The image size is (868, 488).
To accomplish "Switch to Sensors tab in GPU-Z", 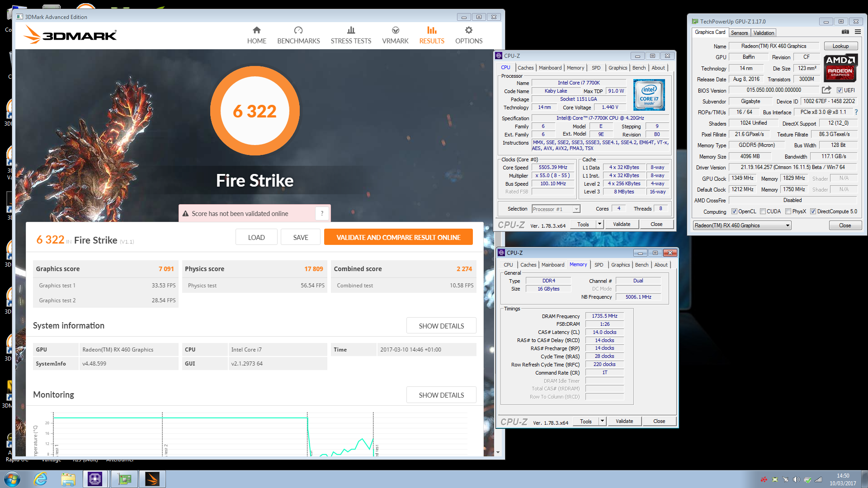I will pos(739,33).
